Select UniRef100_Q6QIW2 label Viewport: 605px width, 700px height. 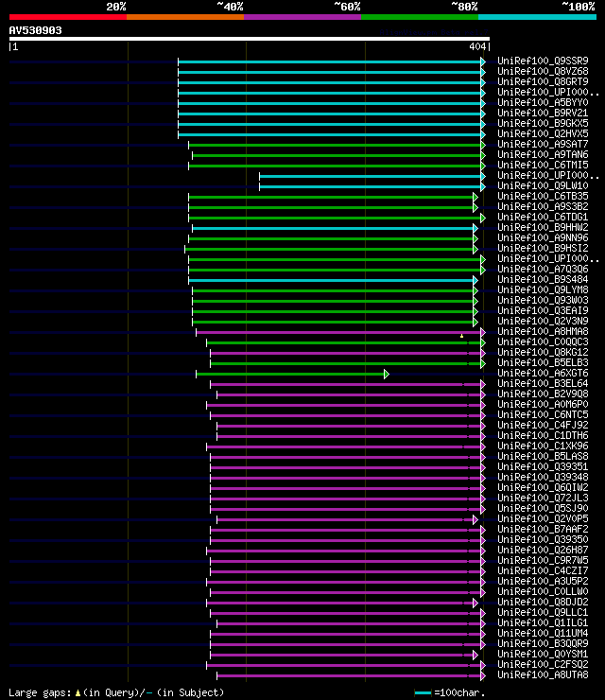coord(543,488)
